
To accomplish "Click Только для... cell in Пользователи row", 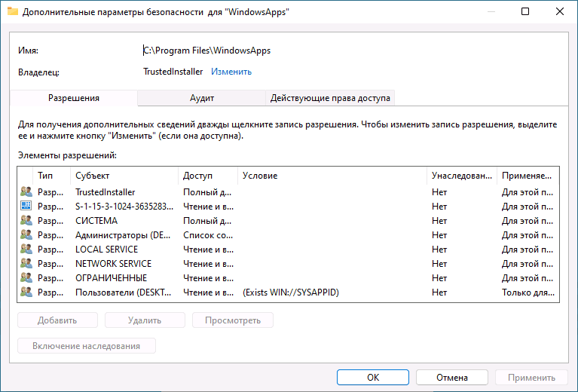I will click(x=528, y=292).
